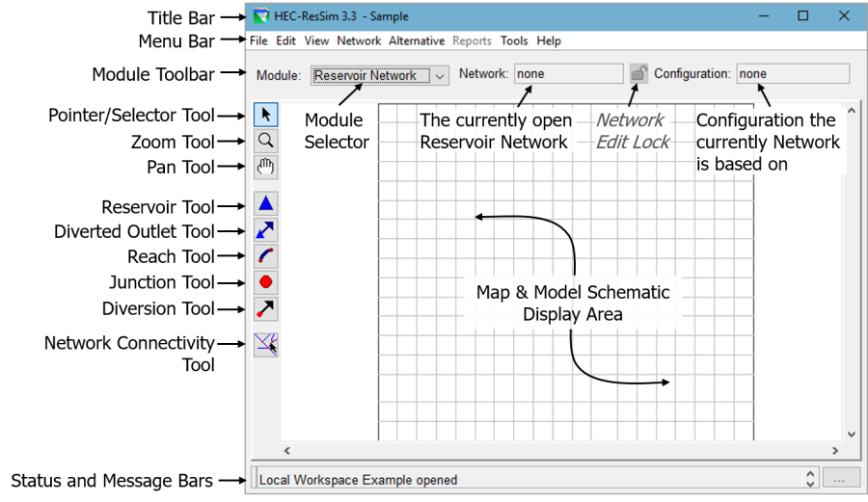Activate the Zoom tool magnifier
Screen dimensions: 868x502
[x=266, y=141]
